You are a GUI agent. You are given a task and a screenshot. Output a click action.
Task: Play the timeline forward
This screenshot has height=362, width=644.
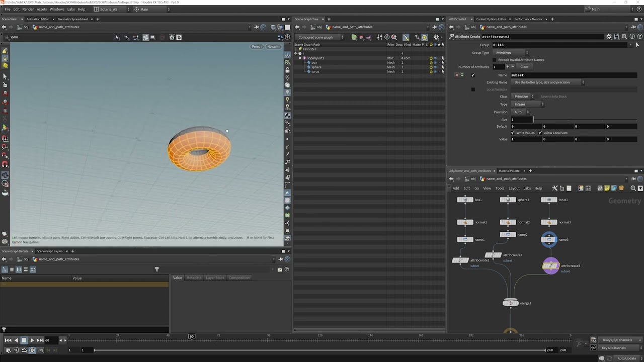[32, 340]
